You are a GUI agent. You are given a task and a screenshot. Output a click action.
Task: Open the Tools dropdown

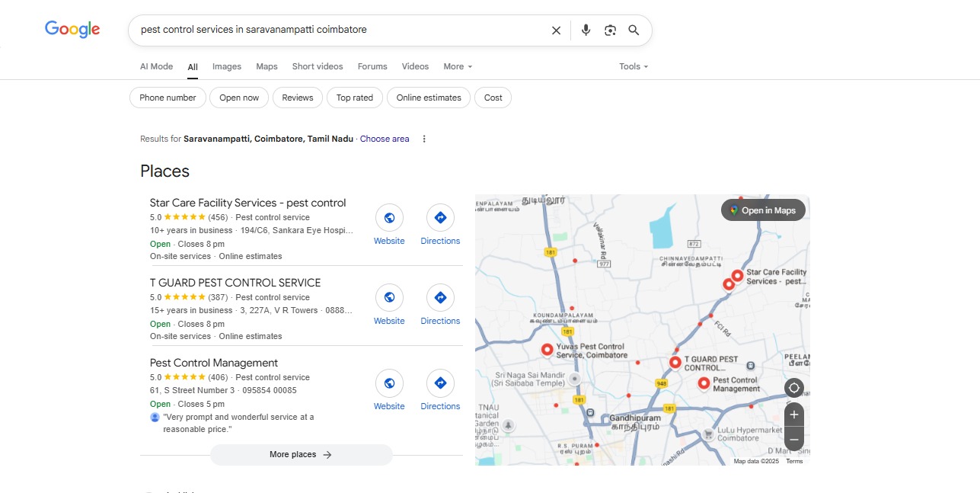tap(633, 66)
